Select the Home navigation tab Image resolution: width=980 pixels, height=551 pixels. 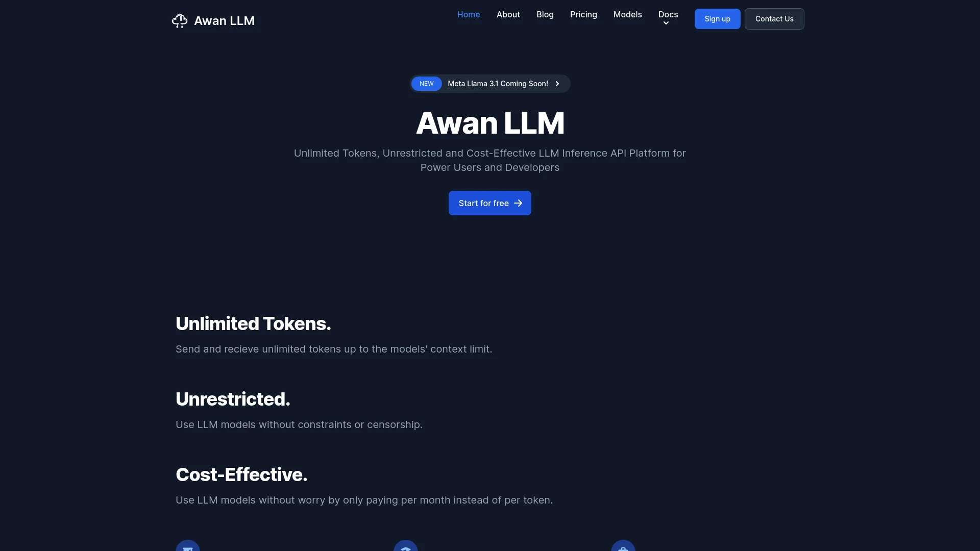tap(469, 14)
